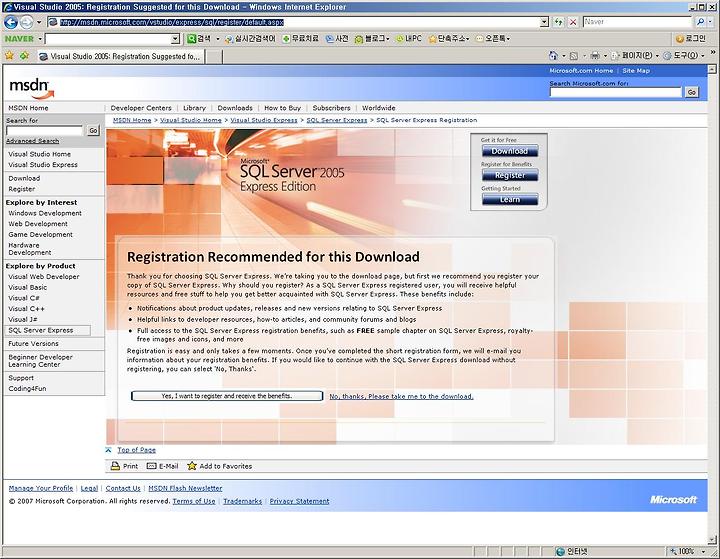Click the blue Download button
The width and height of the screenshot is (720, 559).
click(510, 151)
